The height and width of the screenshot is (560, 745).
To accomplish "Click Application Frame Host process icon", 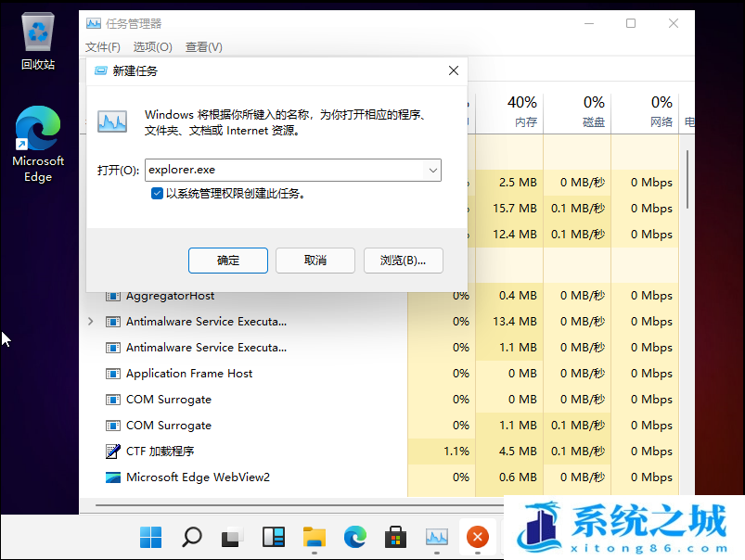I will (x=112, y=374).
